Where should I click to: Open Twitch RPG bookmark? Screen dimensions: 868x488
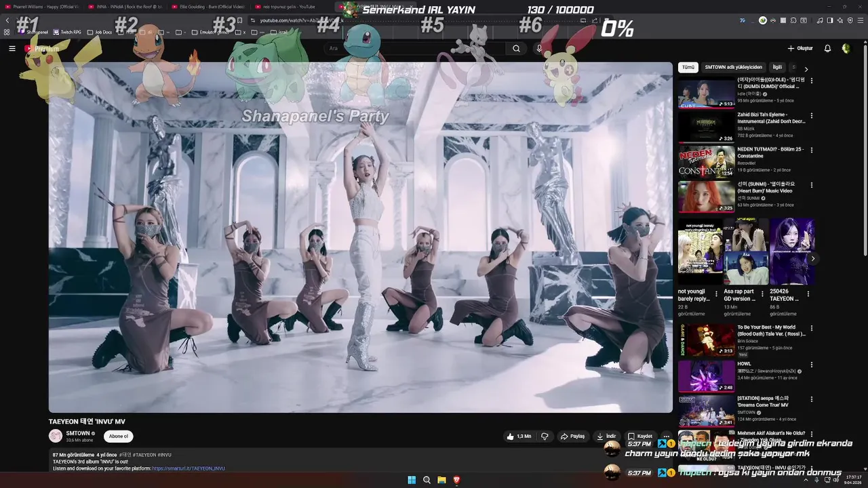click(68, 32)
